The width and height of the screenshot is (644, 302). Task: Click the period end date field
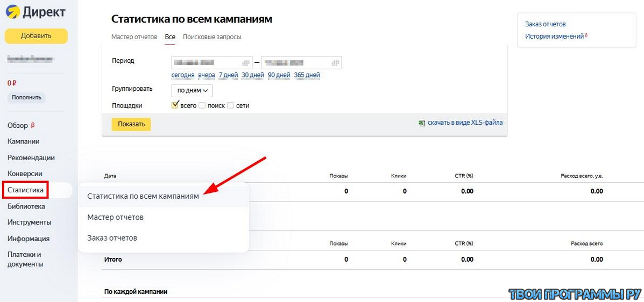[x=301, y=63]
